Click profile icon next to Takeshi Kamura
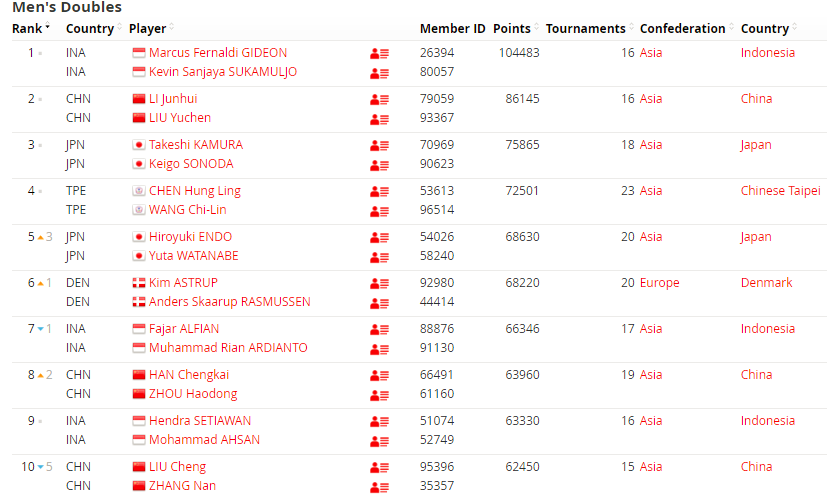835x497 pixels. pyautogui.click(x=379, y=145)
